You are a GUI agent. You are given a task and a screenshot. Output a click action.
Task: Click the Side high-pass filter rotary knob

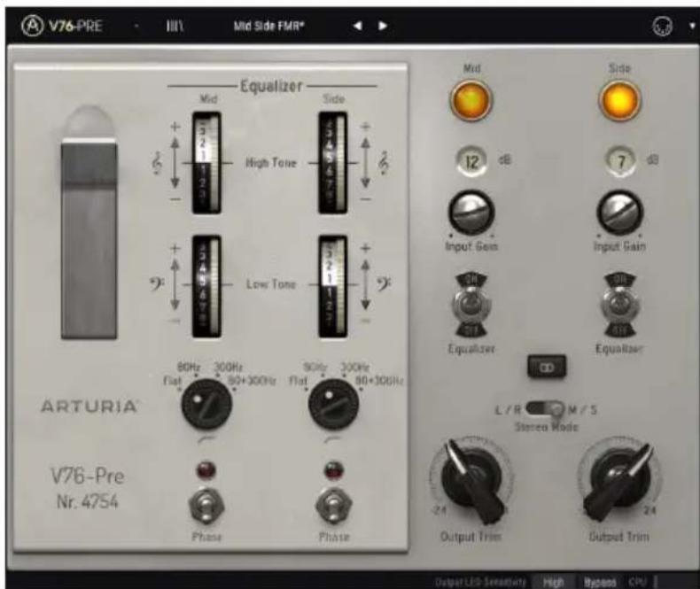[333, 404]
